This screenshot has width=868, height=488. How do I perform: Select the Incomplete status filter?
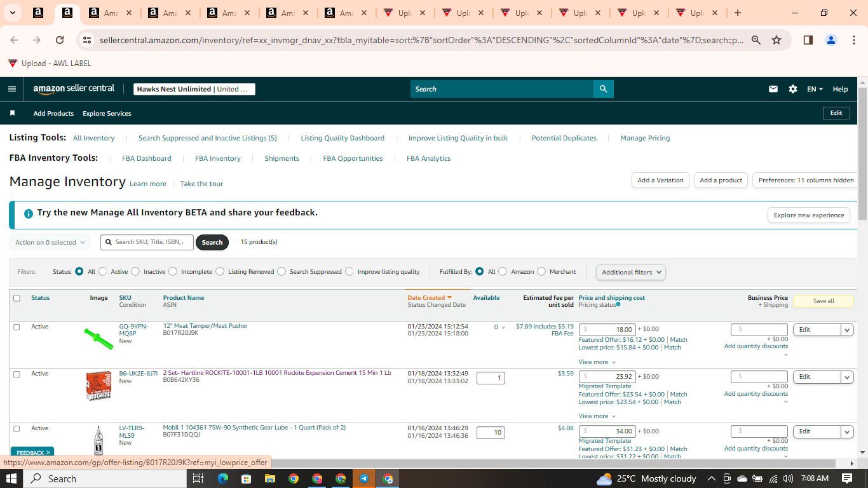click(173, 271)
